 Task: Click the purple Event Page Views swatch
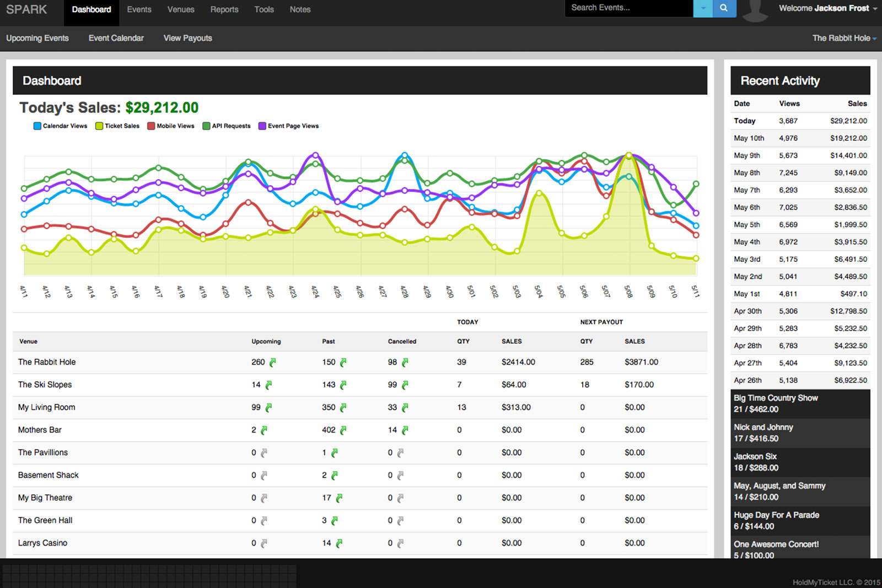click(x=262, y=126)
